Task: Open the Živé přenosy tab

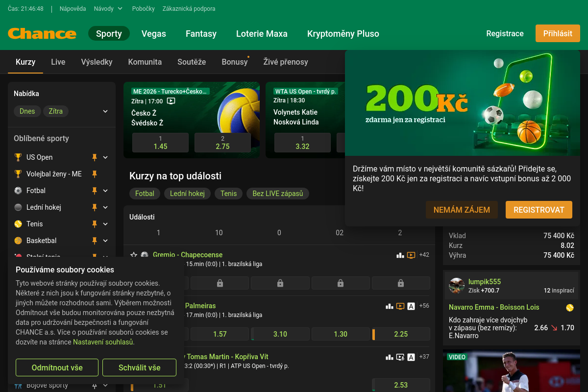Action: pyautogui.click(x=286, y=62)
